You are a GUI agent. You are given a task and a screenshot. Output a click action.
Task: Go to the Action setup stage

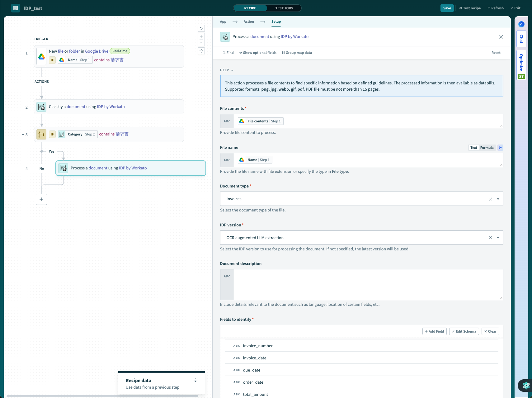pyautogui.click(x=249, y=21)
